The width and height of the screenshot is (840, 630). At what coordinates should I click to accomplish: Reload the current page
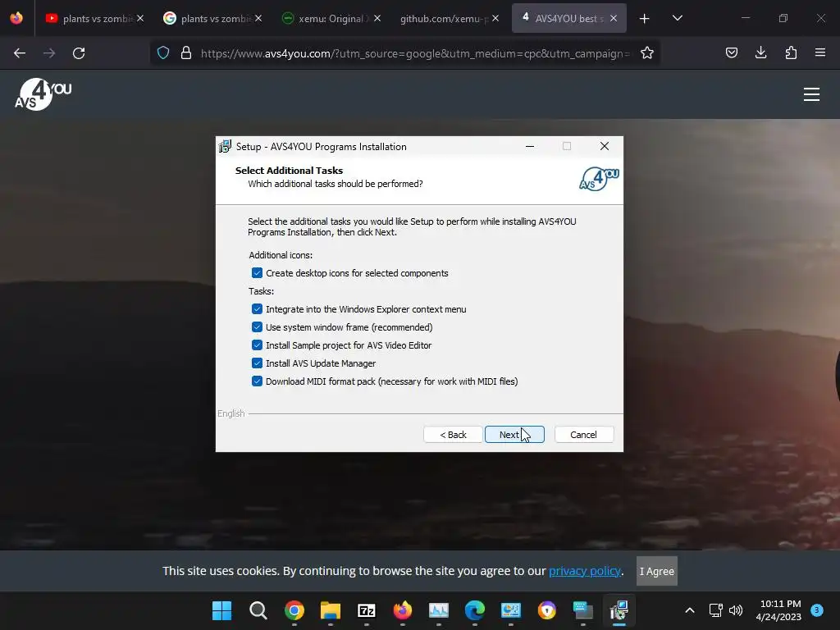coord(79,53)
